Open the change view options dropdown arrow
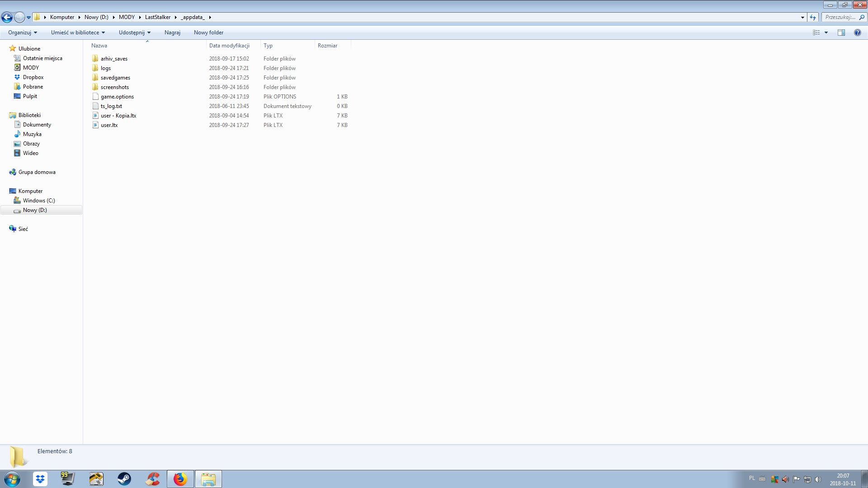 (826, 33)
